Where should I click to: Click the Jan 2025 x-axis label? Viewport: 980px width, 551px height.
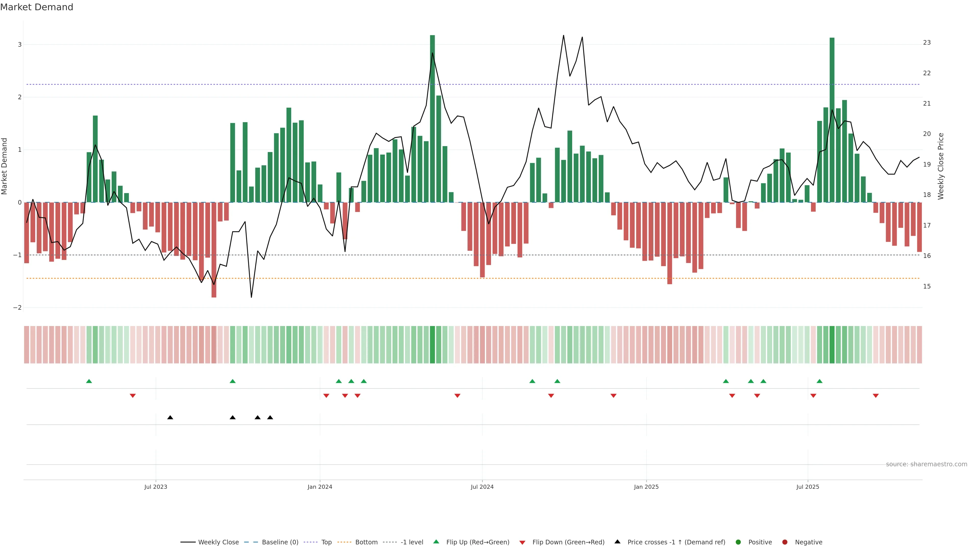[646, 487]
